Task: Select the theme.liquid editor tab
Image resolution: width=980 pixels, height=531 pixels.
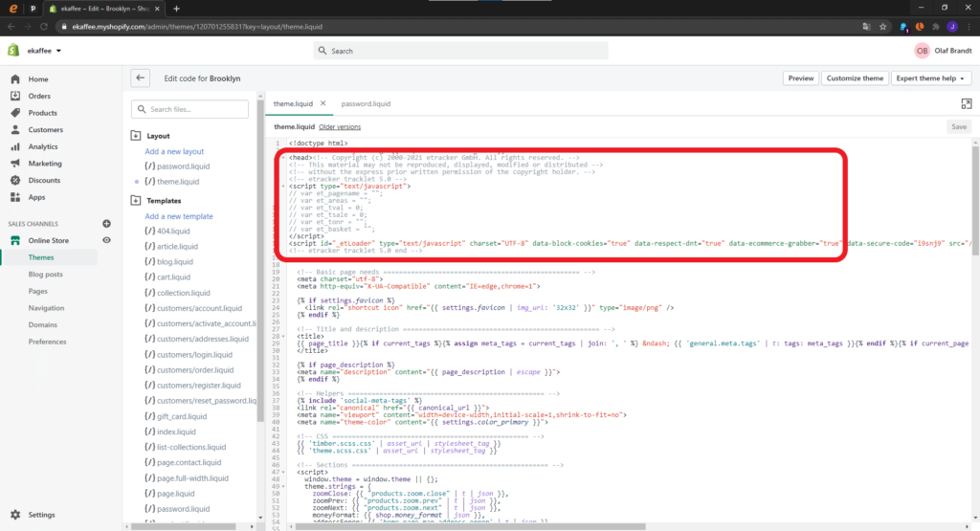Action: click(x=293, y=103)
